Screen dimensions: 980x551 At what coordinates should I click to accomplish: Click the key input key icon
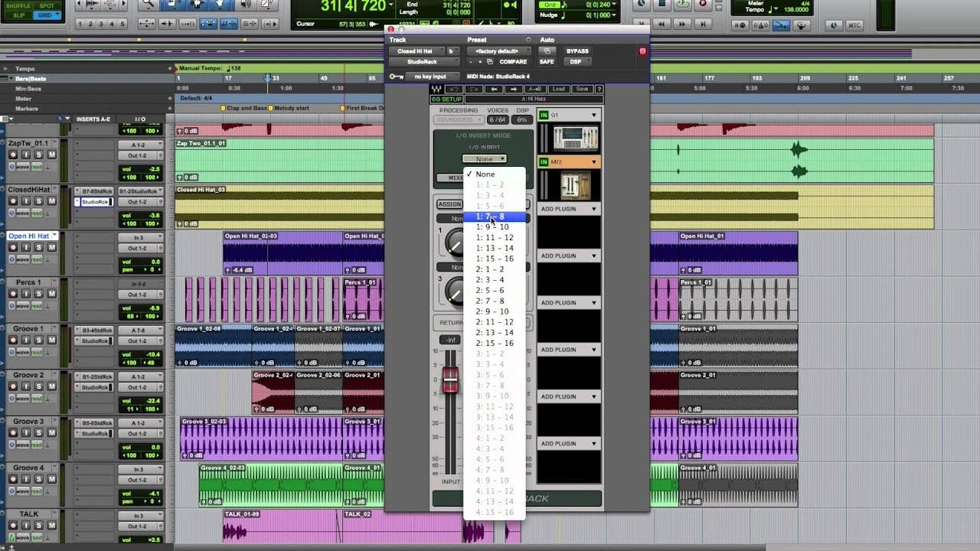[397, 77]
